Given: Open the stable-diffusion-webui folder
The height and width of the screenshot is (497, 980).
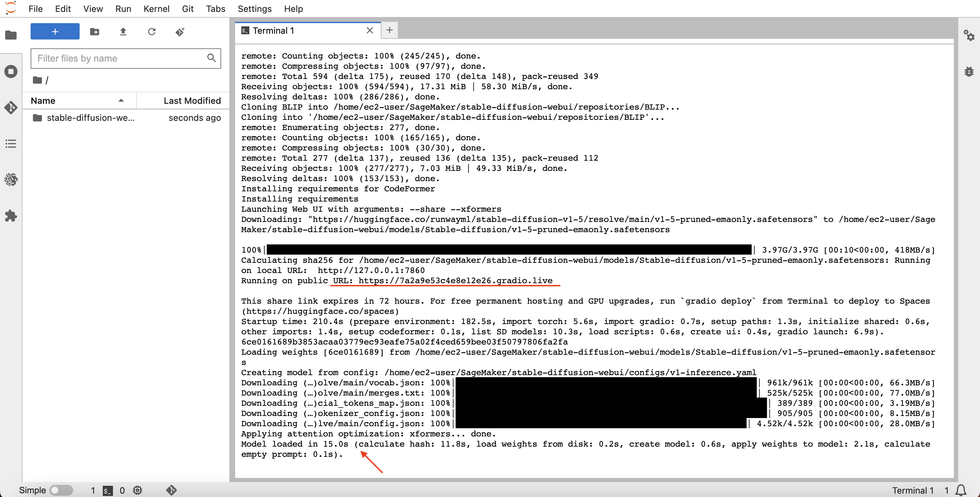Looking at the screenshot, I should [x=90, y=118].
